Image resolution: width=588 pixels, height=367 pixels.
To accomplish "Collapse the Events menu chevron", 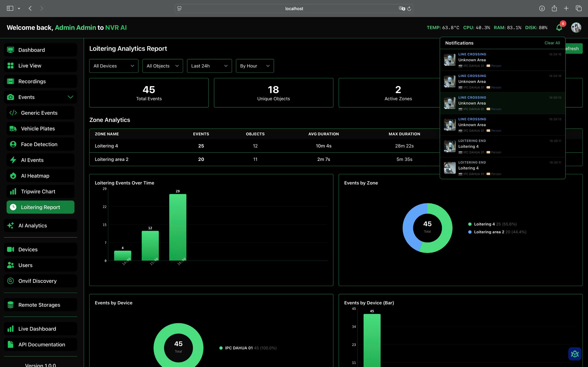I will coord(71,97).
